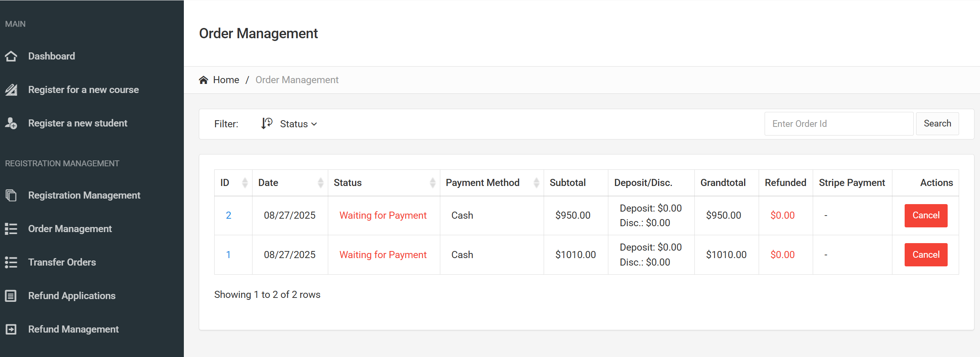
Task: Sort table by Date column arrows
Action: click(320, 183)
